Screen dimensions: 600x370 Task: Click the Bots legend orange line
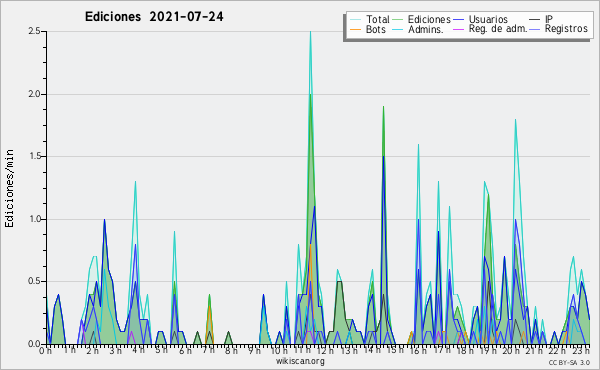(x=355, y=29)
